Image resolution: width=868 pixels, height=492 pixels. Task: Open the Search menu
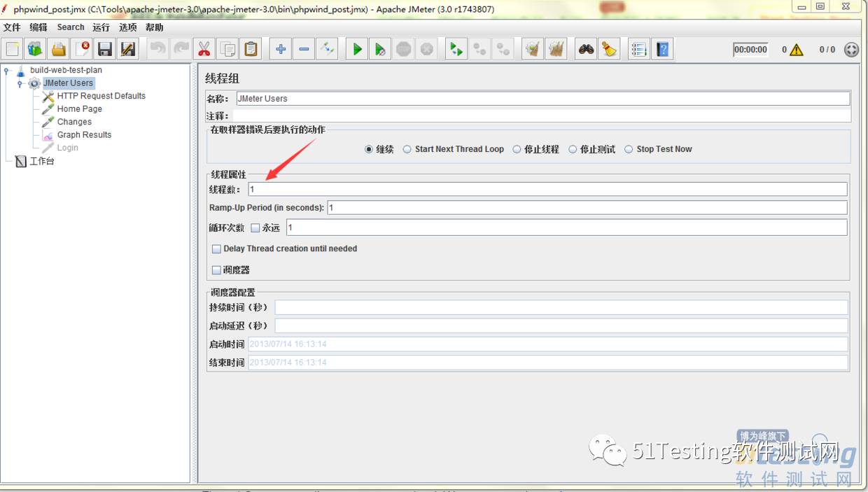(x=71, y=27)
